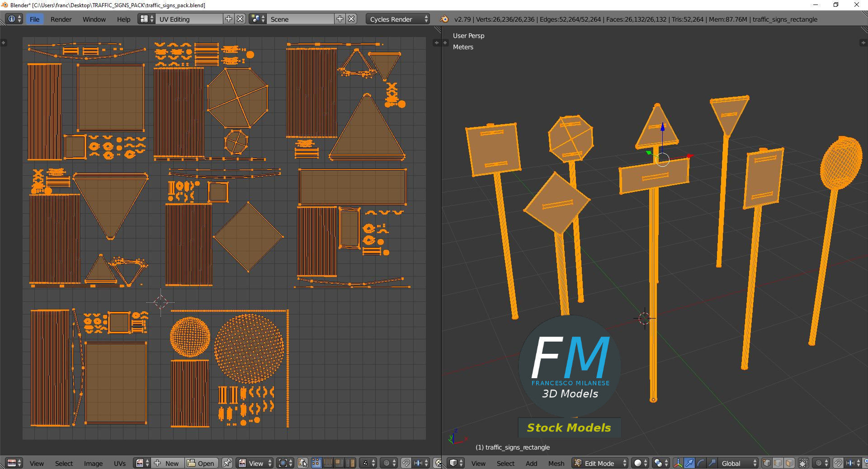Screen dimensions: 868x469
Task: Browse linked images in UV editor
Action: 142,463
